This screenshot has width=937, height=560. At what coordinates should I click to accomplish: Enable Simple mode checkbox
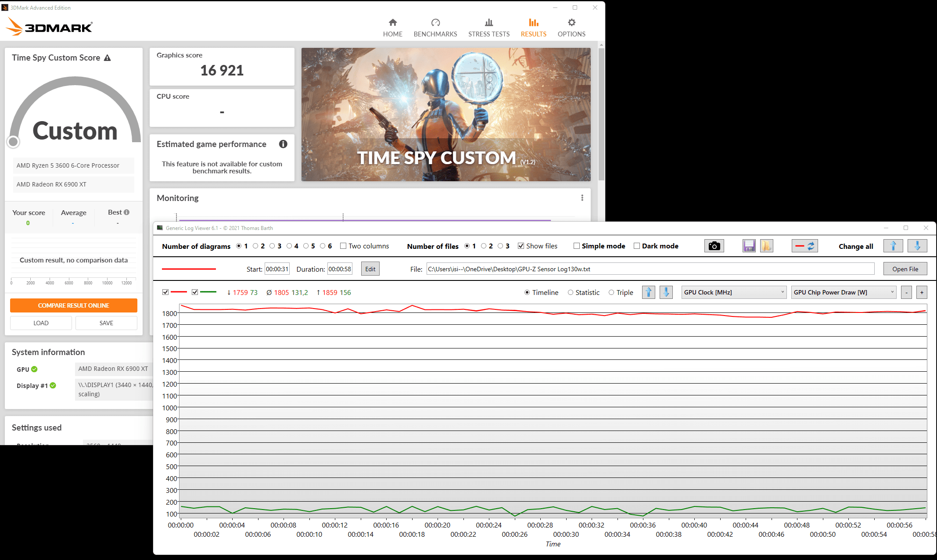click(x=577, y=246)
